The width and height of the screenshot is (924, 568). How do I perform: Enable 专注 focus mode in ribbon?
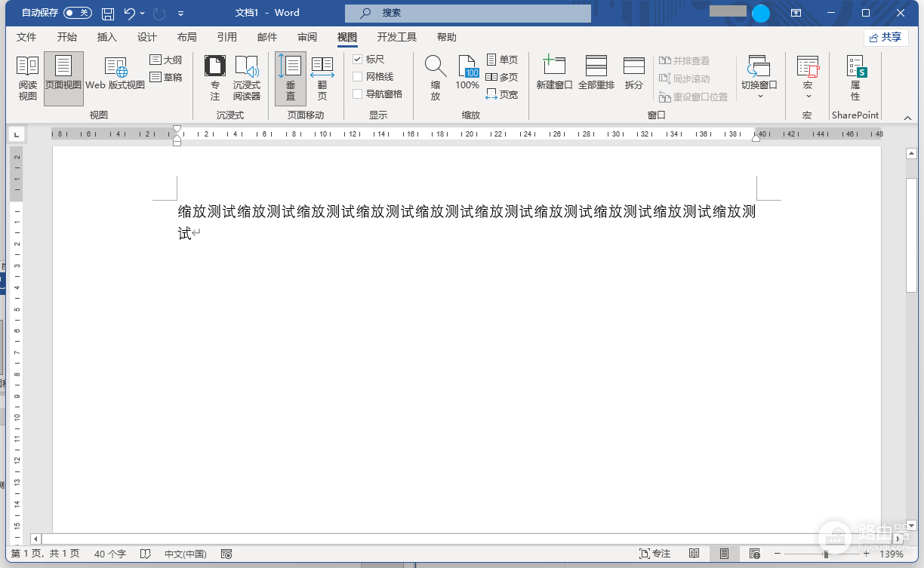[x=215, y=78]
